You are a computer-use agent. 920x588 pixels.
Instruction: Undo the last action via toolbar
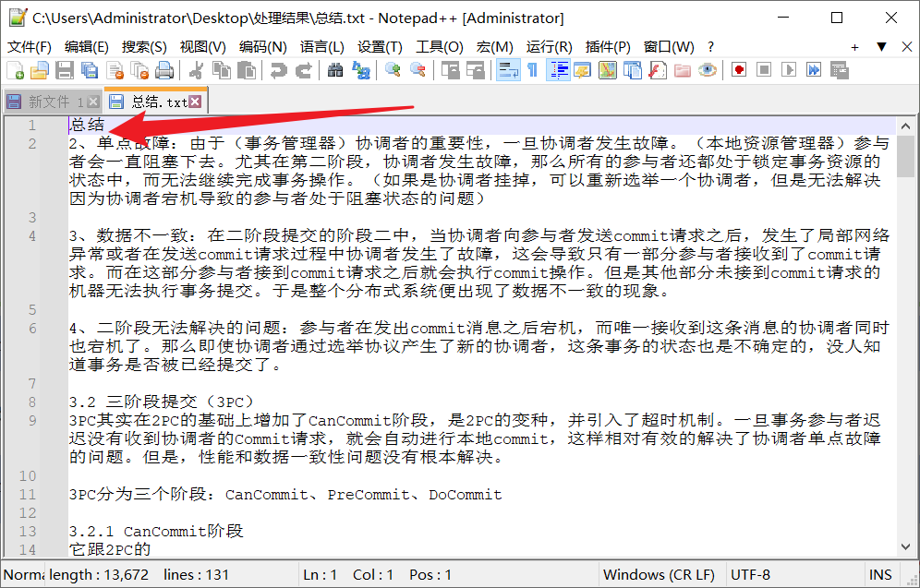(x=278, y=70)
